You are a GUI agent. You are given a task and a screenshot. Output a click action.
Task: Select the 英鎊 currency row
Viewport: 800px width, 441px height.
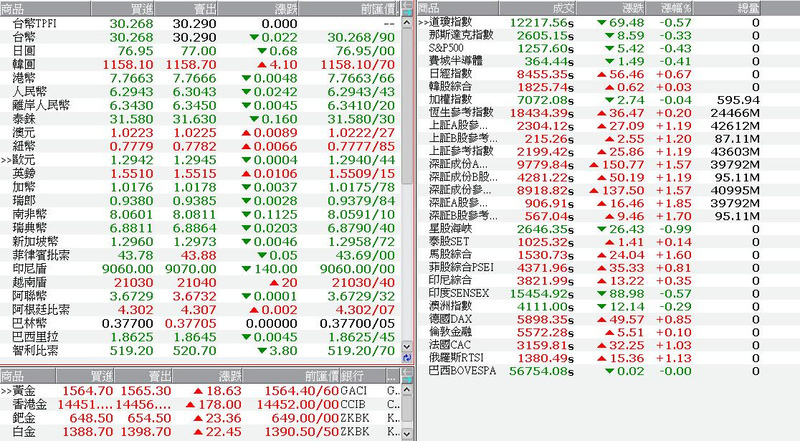pyautogui.click(x=199, y=174)
